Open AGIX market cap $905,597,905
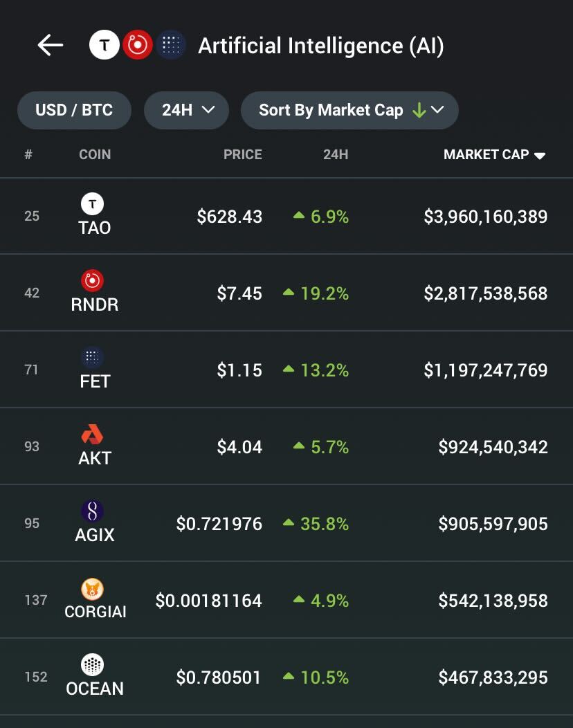Image resolution: width=573 pixels, height=728 pixels. pos(493,524)
